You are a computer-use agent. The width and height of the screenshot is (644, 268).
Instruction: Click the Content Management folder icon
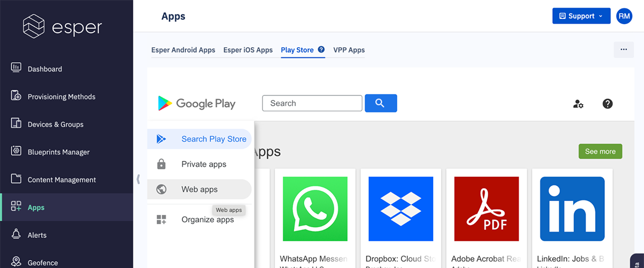[16, 180]
